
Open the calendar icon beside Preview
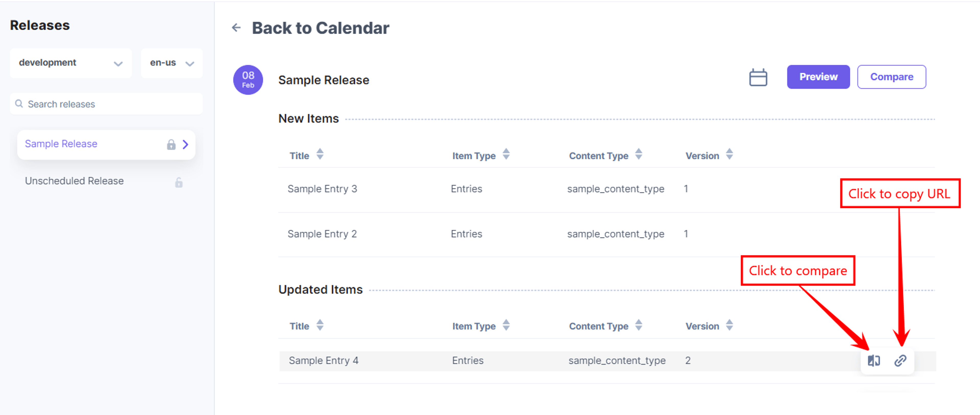758,77
